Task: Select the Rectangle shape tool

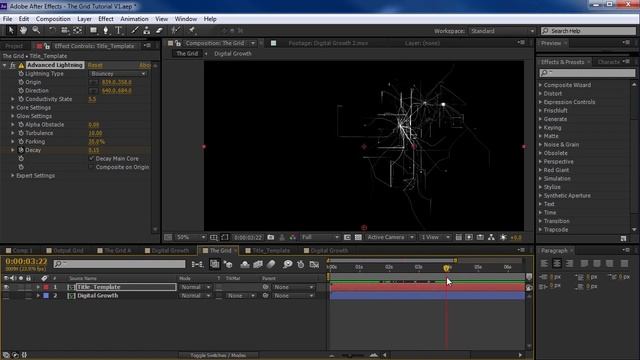Action: pos(93,30)
